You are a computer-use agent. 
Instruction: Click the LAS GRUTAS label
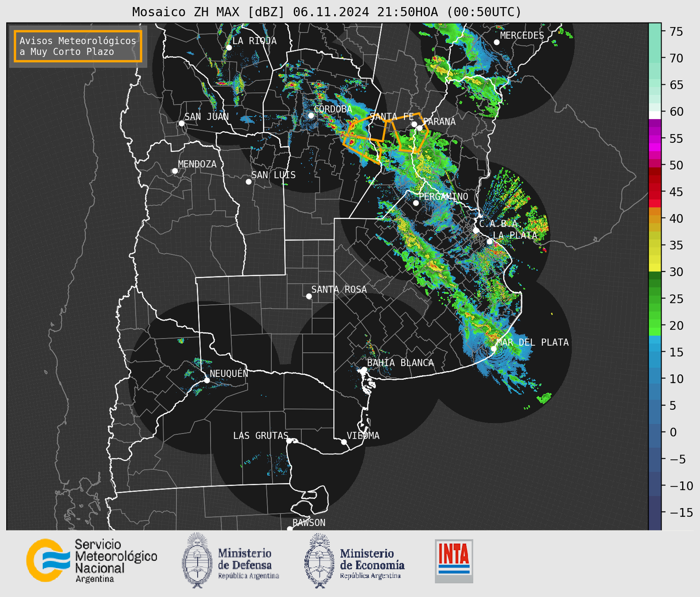(261, 436)
